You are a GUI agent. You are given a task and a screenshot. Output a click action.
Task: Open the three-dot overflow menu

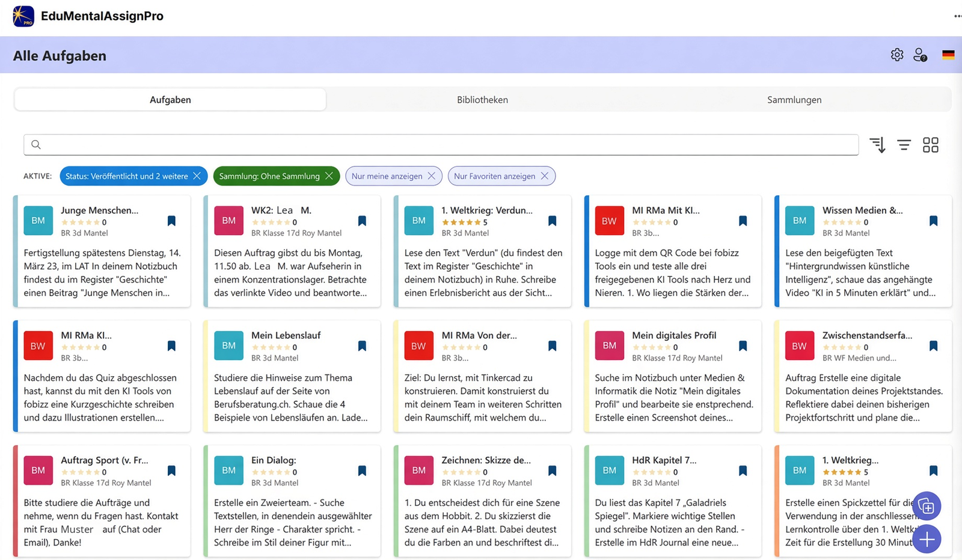(x=957, y=16)
